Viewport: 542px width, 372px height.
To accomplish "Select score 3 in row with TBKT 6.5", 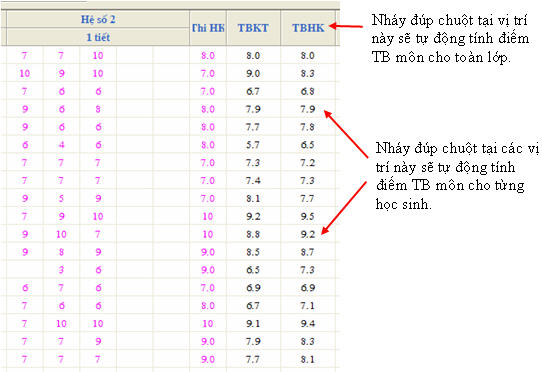I will (x=61, y=270).
